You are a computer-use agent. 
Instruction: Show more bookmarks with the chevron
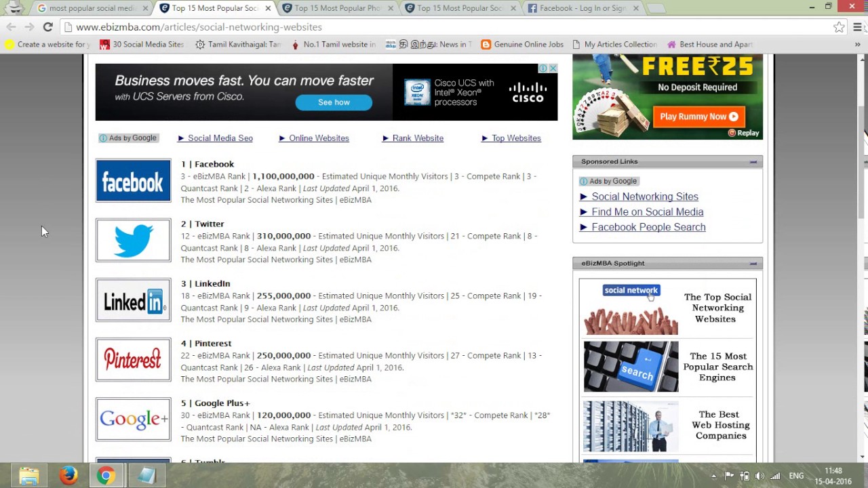[x=858, y=44]
